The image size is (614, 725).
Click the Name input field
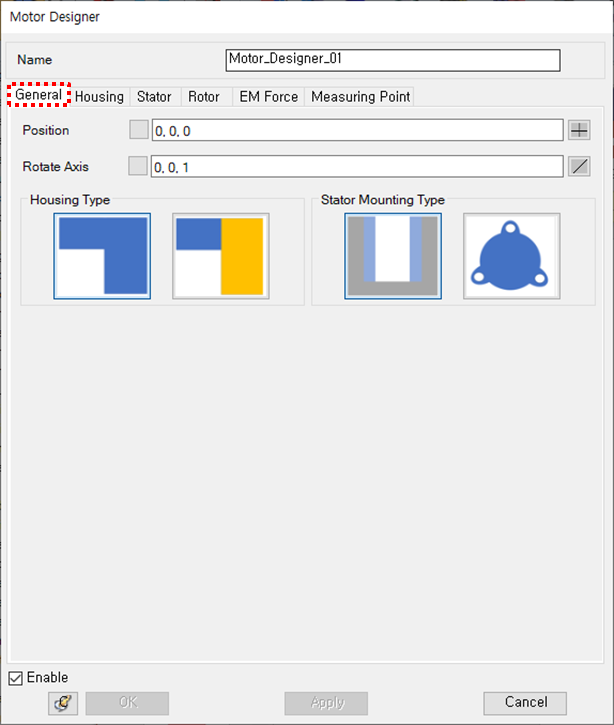click(393, 60)
